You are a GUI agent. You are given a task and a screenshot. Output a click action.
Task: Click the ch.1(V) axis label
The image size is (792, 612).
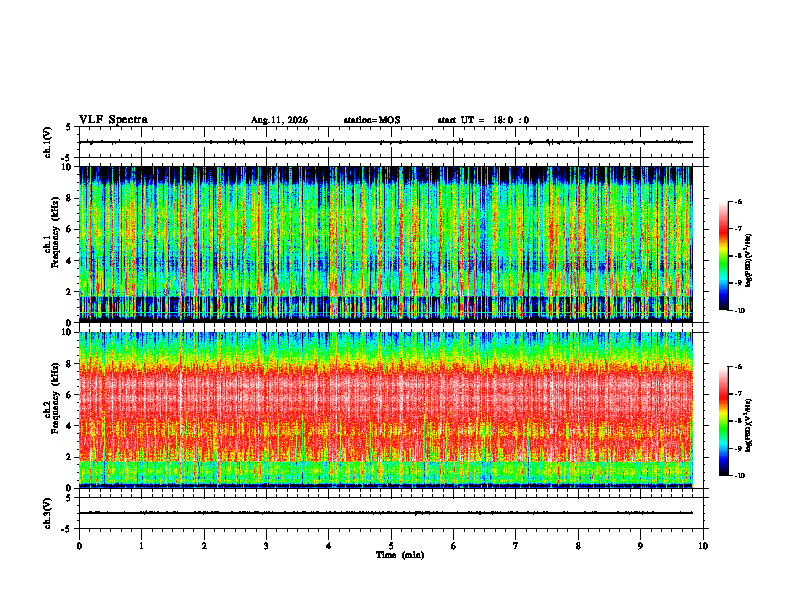point(47,142)
